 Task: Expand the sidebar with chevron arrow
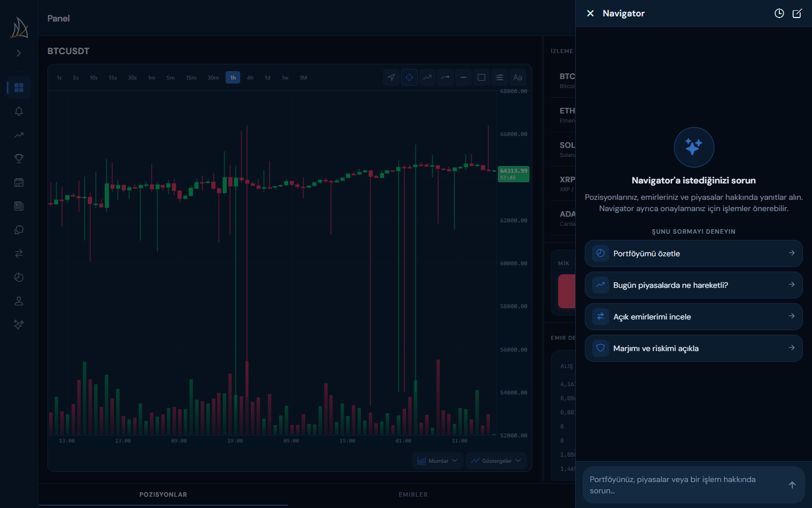point(19,53)
